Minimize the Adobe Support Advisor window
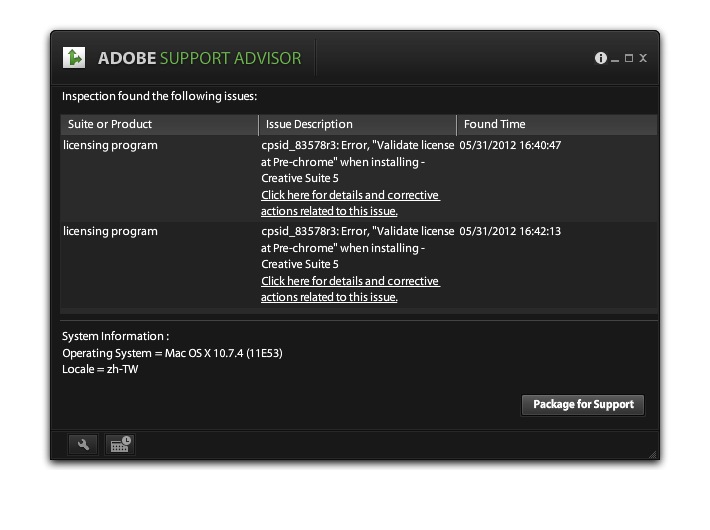This screenshot has height=530, width=710. pos(614,60)
